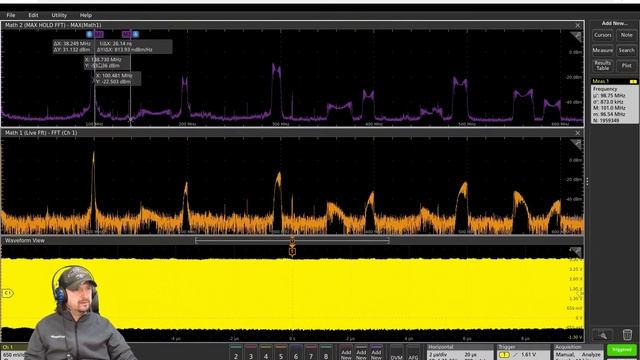This screenshot has width=640, height=360.
Task: Open the Edit menu
Action: click(33, 15)
